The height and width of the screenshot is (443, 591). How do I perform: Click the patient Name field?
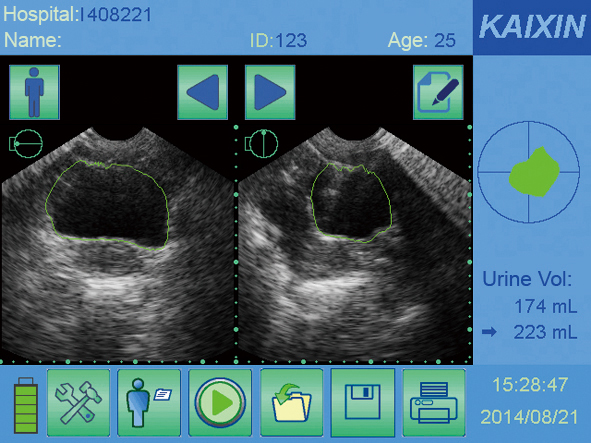(x=32, y=40)
